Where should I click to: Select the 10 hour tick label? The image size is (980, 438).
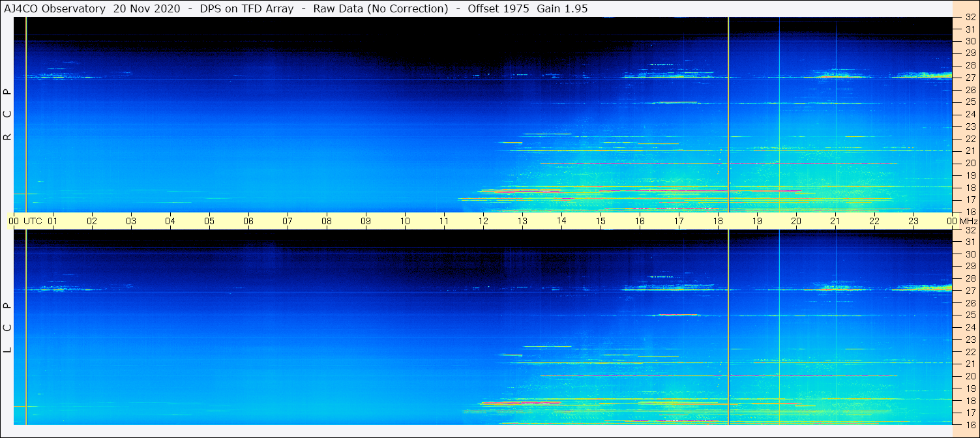[x=405, y=221]
